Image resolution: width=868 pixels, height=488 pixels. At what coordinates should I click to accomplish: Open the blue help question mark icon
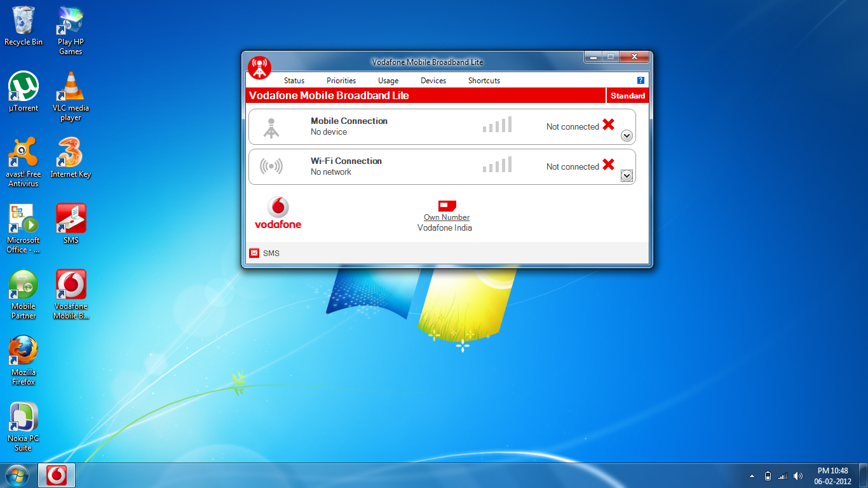coord(641,81)
